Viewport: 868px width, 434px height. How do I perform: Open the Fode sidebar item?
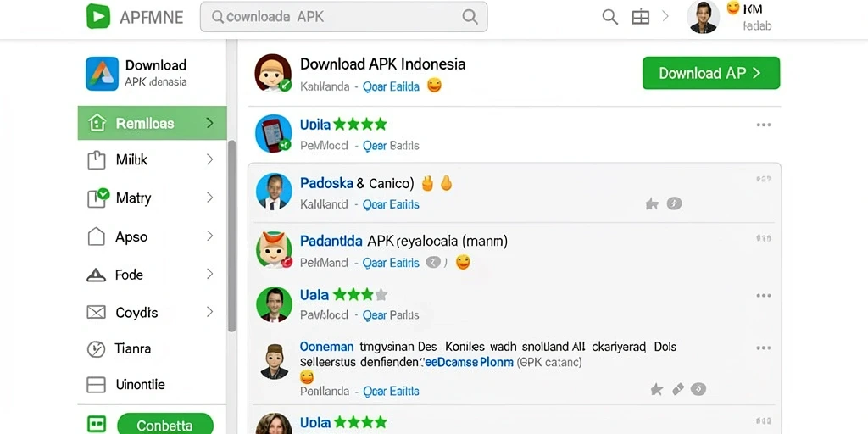point(153,275)
